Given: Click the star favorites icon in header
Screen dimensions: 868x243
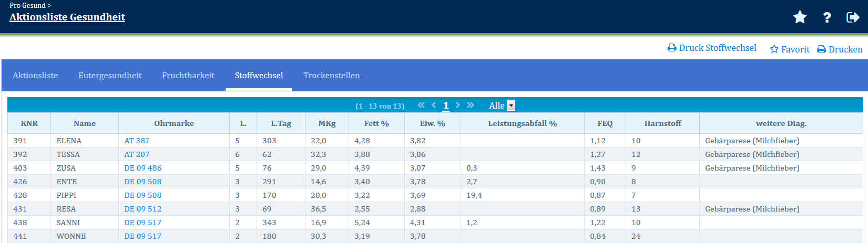Looking at the screenshot, I should coord(800,17).
